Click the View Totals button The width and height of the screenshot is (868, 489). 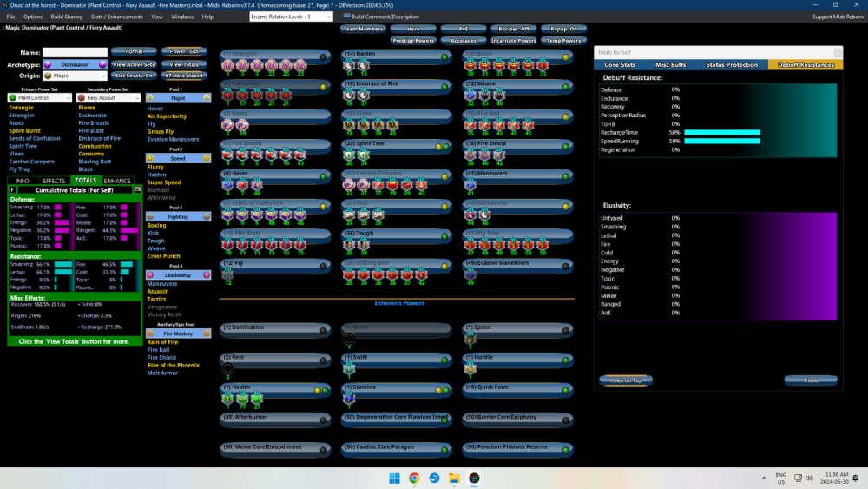[184, 65]
